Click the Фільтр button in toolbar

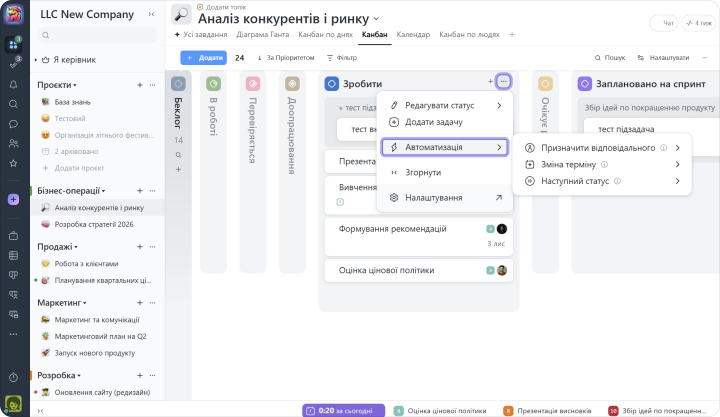(342, 58)
